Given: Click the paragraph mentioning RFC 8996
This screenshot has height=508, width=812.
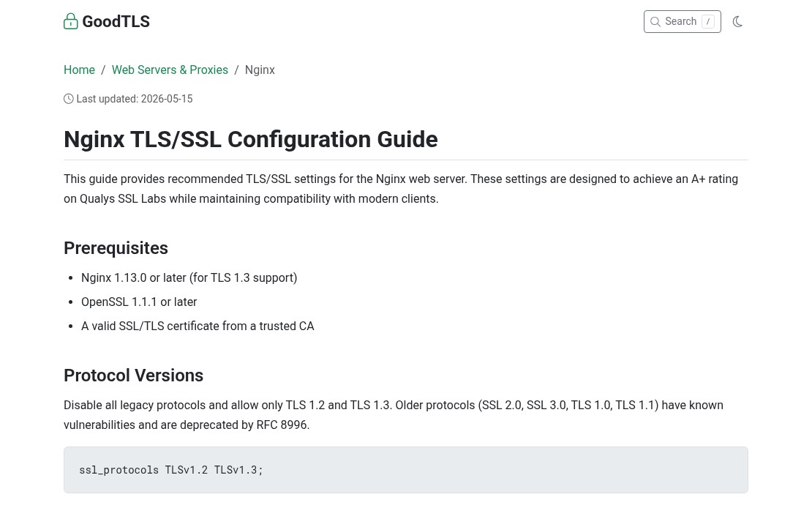Looking at the screenshot, I should point(394,415).
